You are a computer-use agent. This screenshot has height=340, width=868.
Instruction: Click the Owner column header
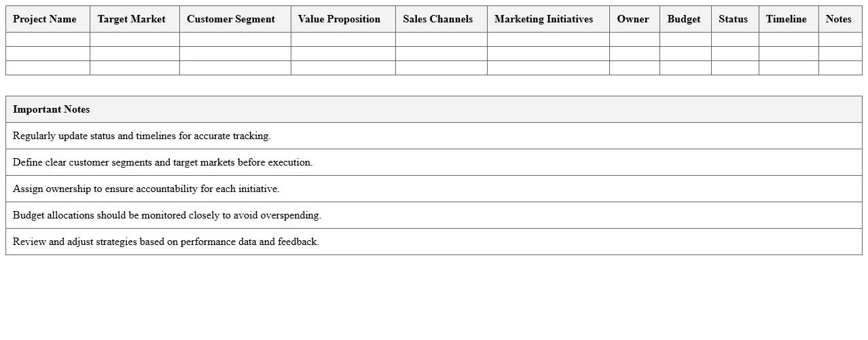tap(633, 19)
